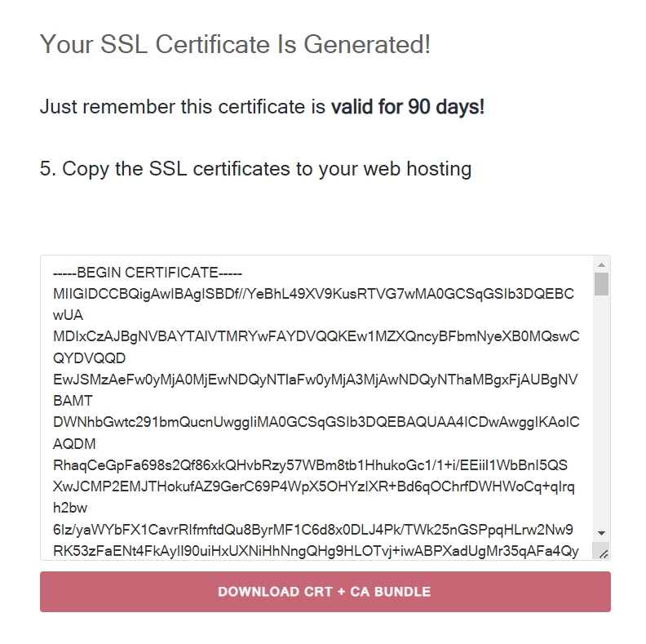646x644 pixels.
Task: Click the certificate line starting with MIIGIDCCBQig
Action: (313, 294)
